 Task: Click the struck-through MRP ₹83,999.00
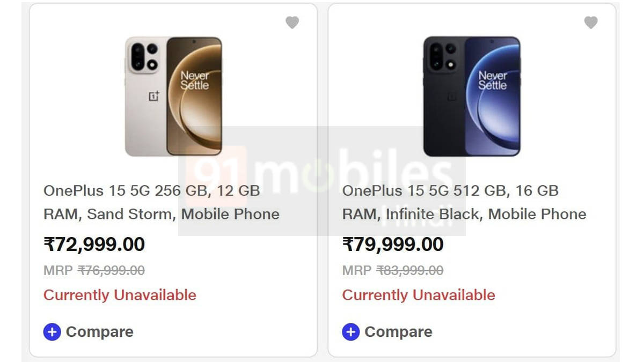coord(410,271)
